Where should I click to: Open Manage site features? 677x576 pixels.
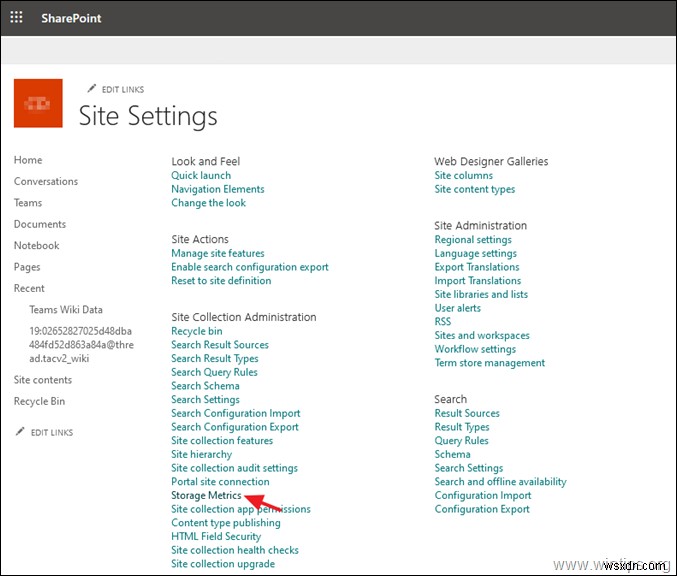coord(218,253)
